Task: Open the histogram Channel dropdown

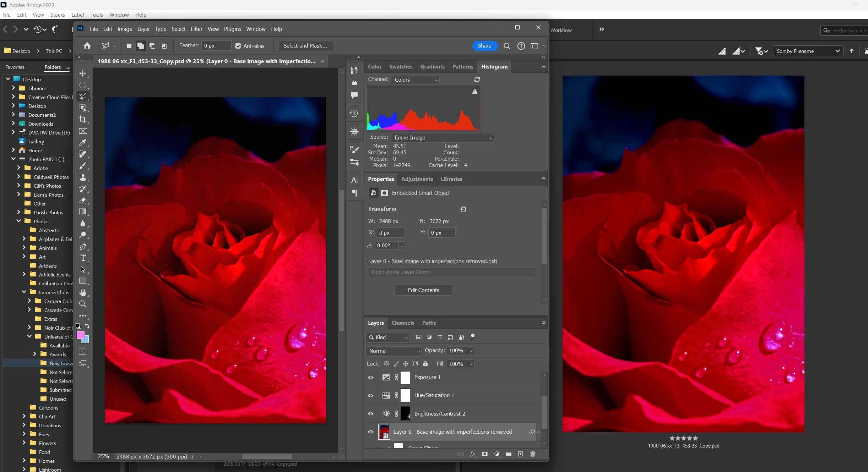Action: [x=415, y=80]
